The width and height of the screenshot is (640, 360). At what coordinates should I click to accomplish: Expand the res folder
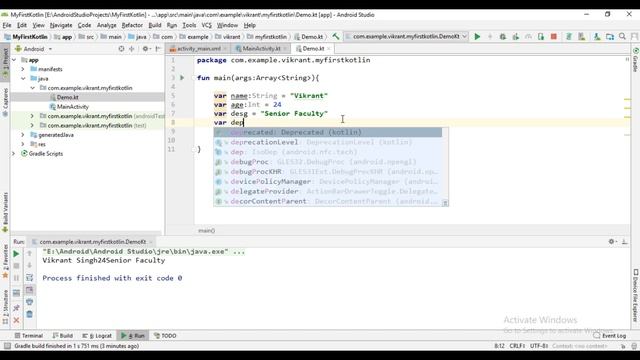[x=23, y=144]
